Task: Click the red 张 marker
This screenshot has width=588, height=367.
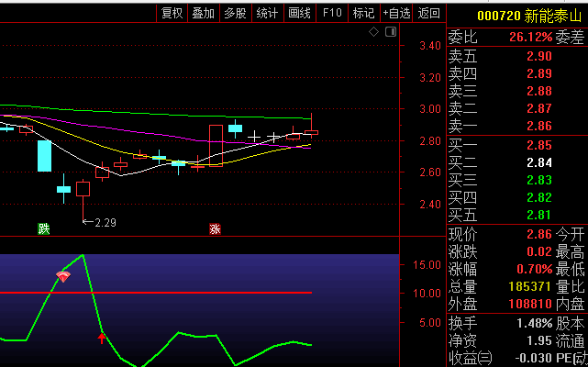Action: 215,228
